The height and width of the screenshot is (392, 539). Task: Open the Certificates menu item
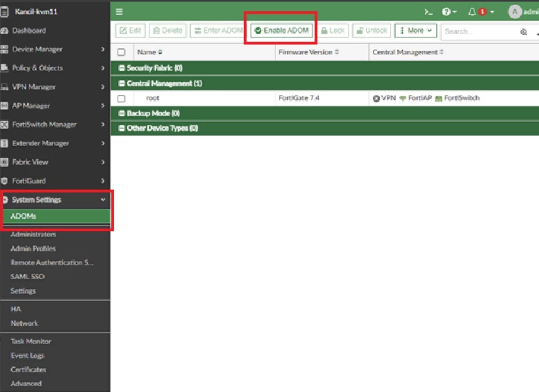click(x=28, y=370)
